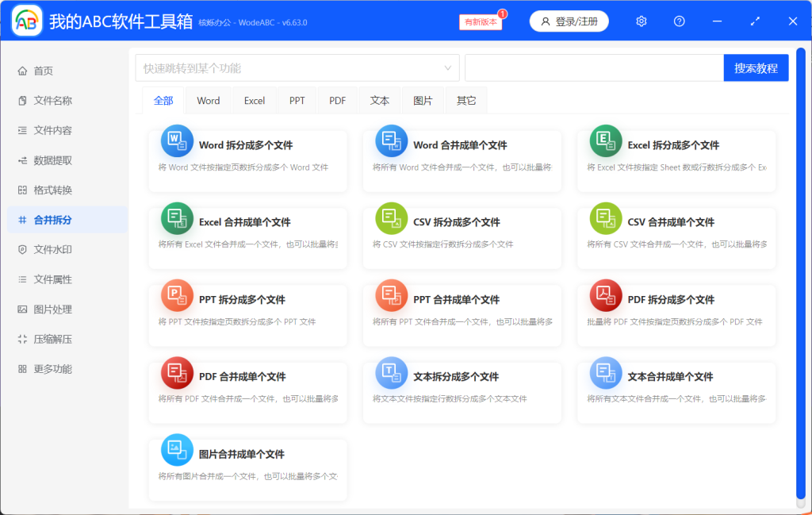The image size is (812, 515).
Task: Click the AB app logo
Action: [x=27, y=21]
